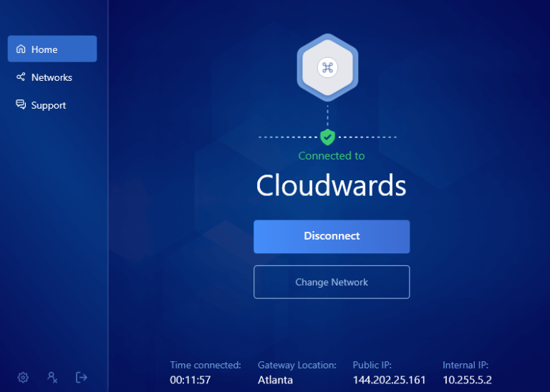
Task: Click the internal IP address 10.255.5.2
Action: pos(467,380)
